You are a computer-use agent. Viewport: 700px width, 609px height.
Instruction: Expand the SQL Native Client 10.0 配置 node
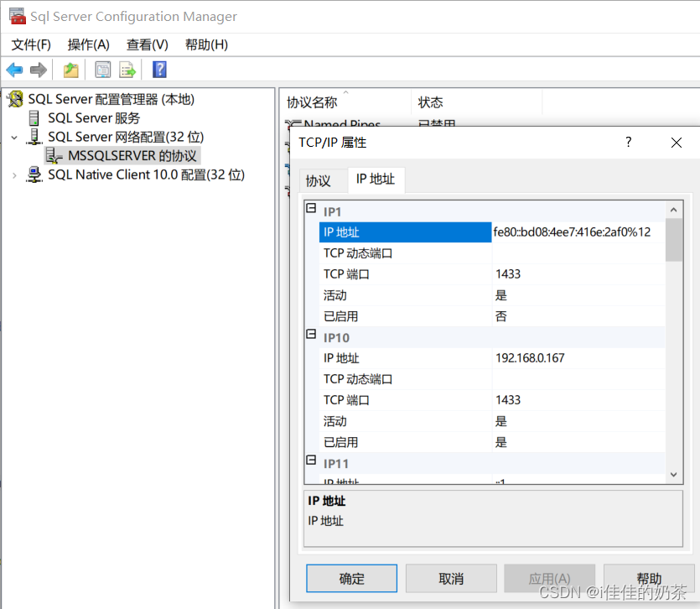point(14,175)
